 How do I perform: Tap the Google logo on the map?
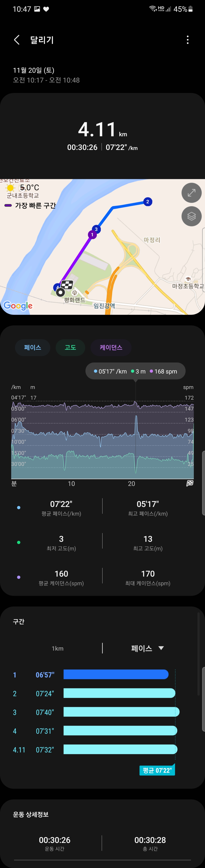tap(18, 306)
